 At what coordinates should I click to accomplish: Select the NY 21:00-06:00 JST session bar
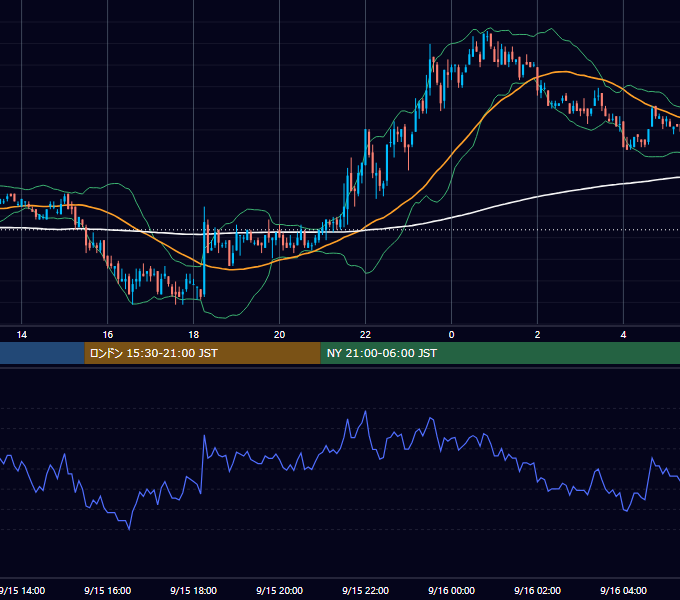500,353
